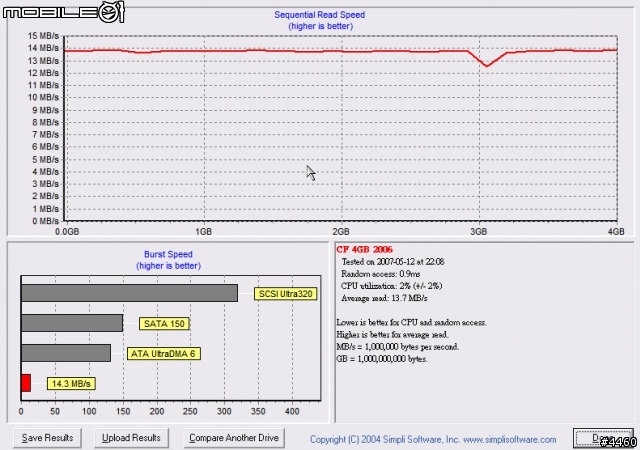Viewport: 640px width, 450px height.
Task: Click the CF 4GB 2006 drive name
Action: [364, 250]
